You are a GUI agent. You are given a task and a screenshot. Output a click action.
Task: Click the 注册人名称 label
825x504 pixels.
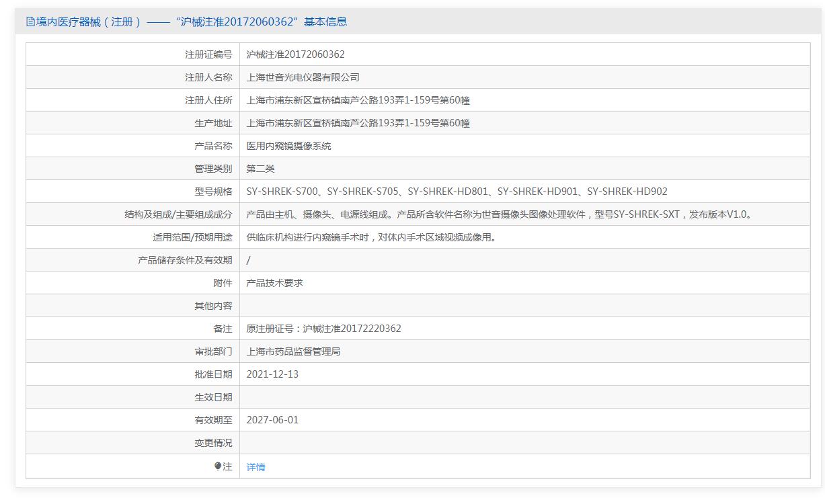click(208, 77)
